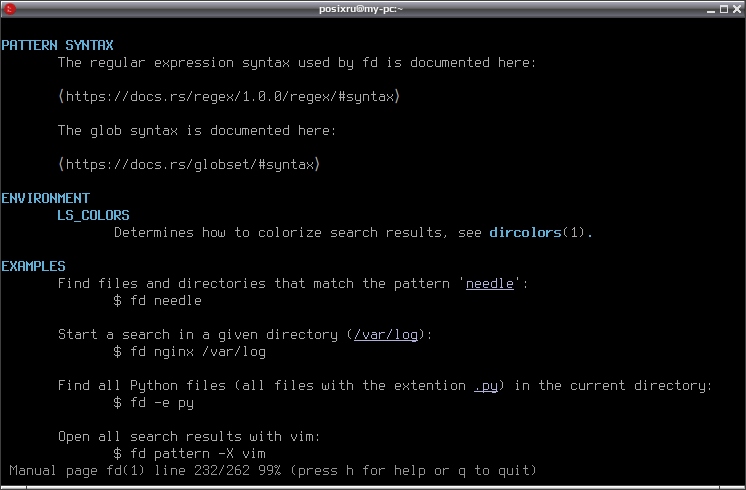Click the underlined '.py' extension text
Screen dimensions: 746x490
click(486, 385)
